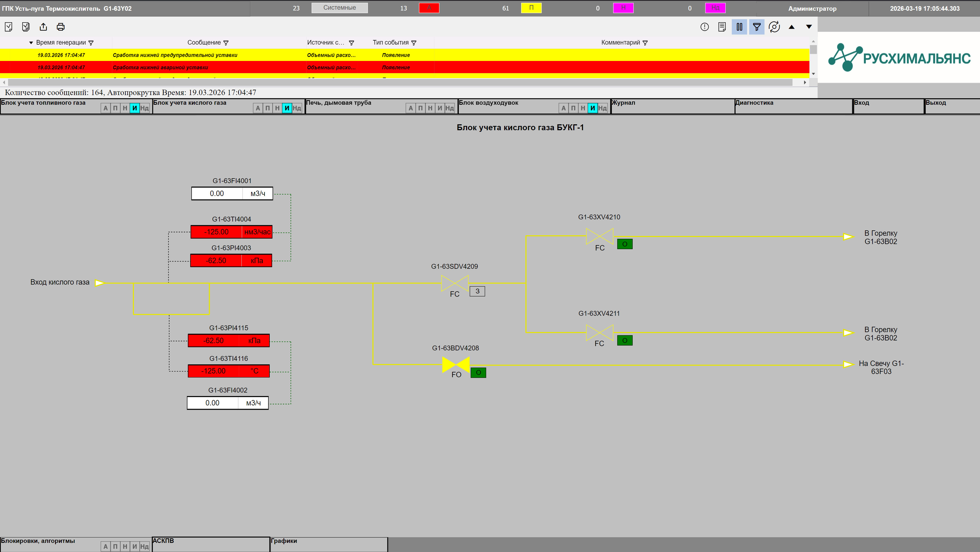
Task: Open filter for Время генерации column
Action: (x=91, y=43)
